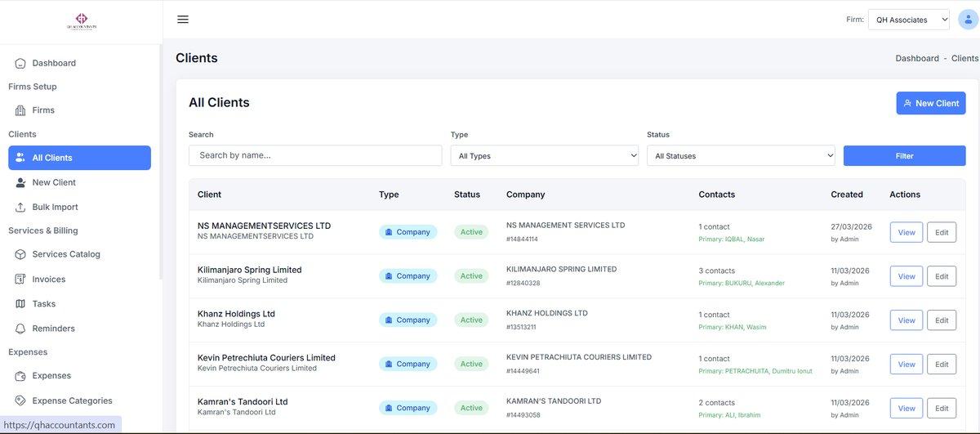
Task: Click the Company badge for Kevin Petrechiuta Couriers
Action: tap(408, 365)
